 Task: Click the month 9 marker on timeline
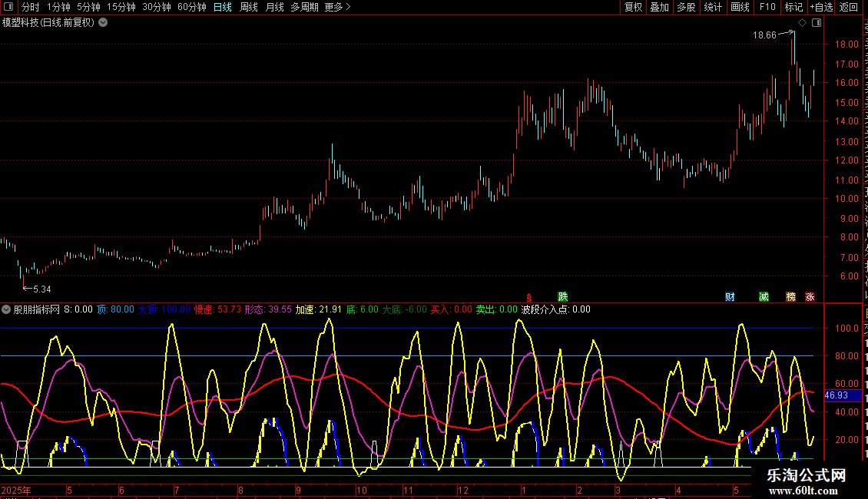coord(298,491)
